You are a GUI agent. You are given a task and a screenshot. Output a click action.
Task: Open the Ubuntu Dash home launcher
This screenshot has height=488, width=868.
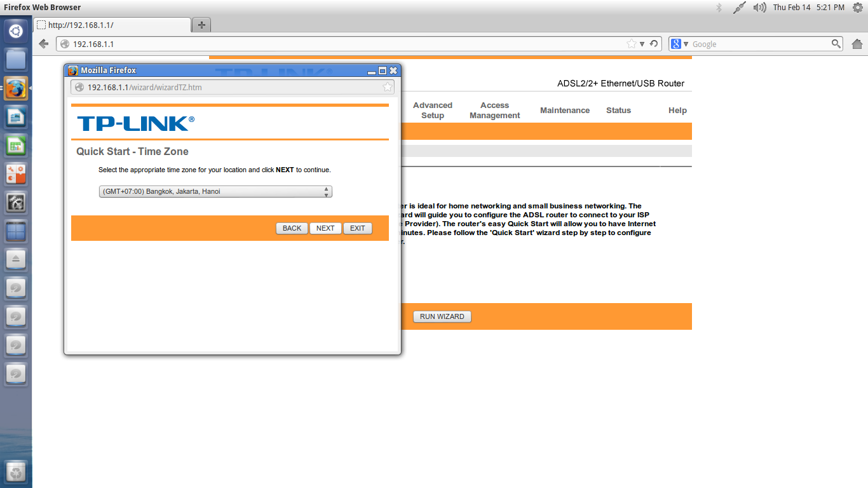coord(16,30)
